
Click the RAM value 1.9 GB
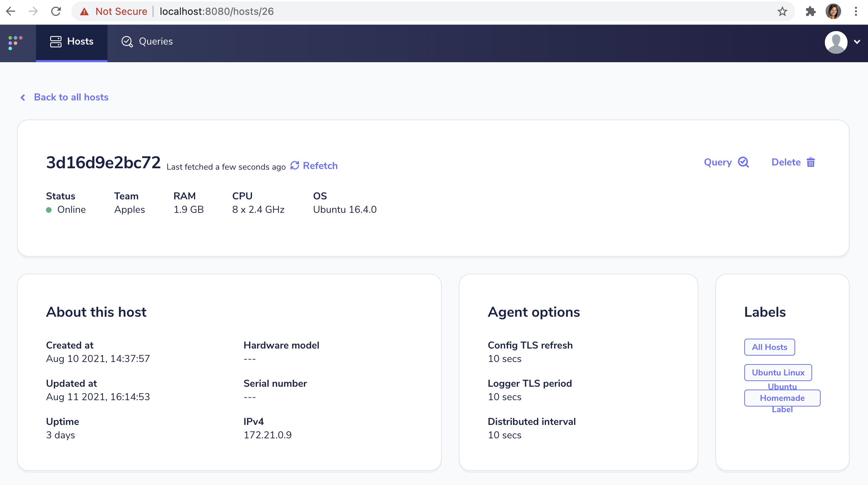click(x=189, y=210)
